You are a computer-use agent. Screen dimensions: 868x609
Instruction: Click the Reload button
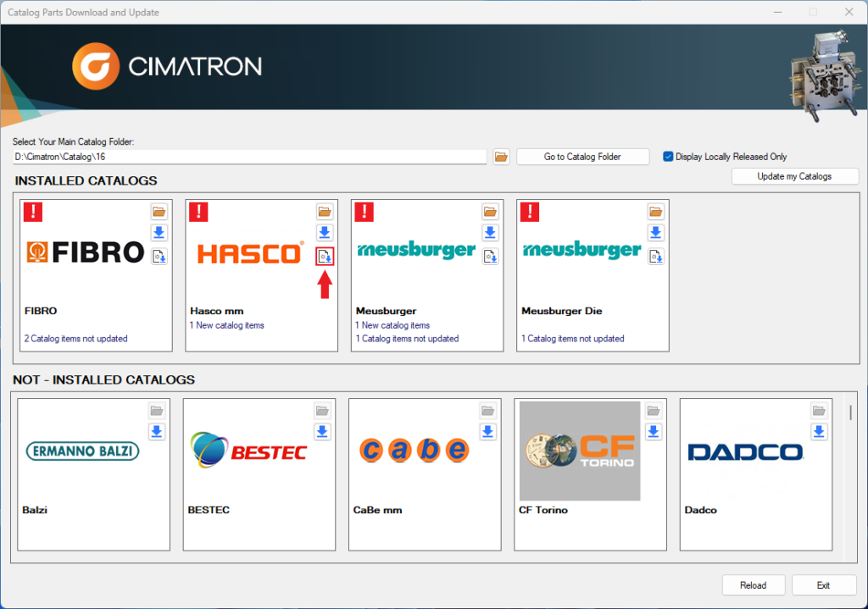[753, 585]
